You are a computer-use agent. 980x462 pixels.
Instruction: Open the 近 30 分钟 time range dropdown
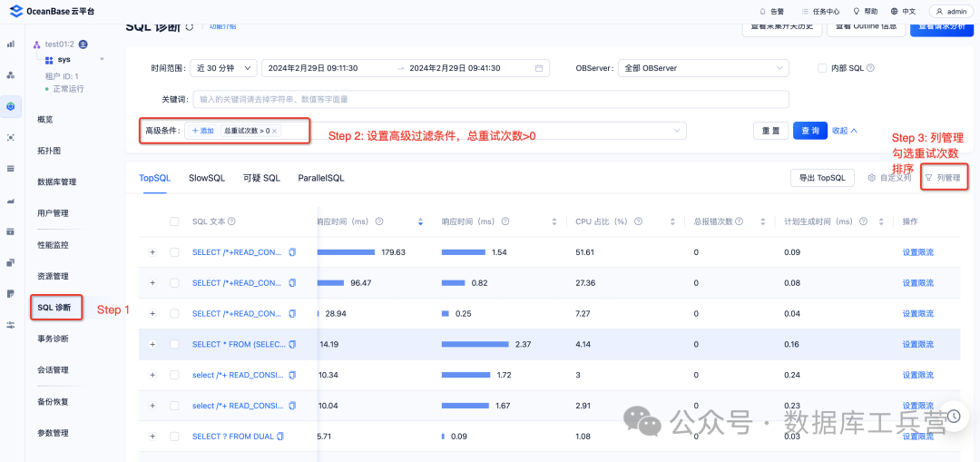[223, 68]
